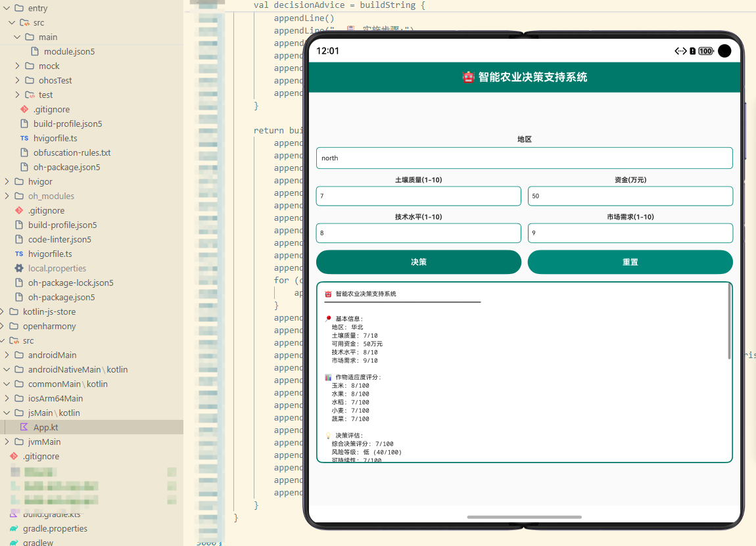This screenshot has height=546, width=756.
Task: Click the results panel scrollbar
Action: point(729,321)
